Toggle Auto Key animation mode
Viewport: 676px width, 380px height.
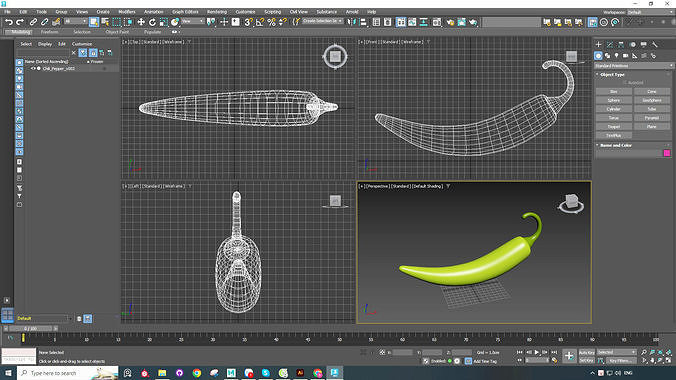pos(586,352)
